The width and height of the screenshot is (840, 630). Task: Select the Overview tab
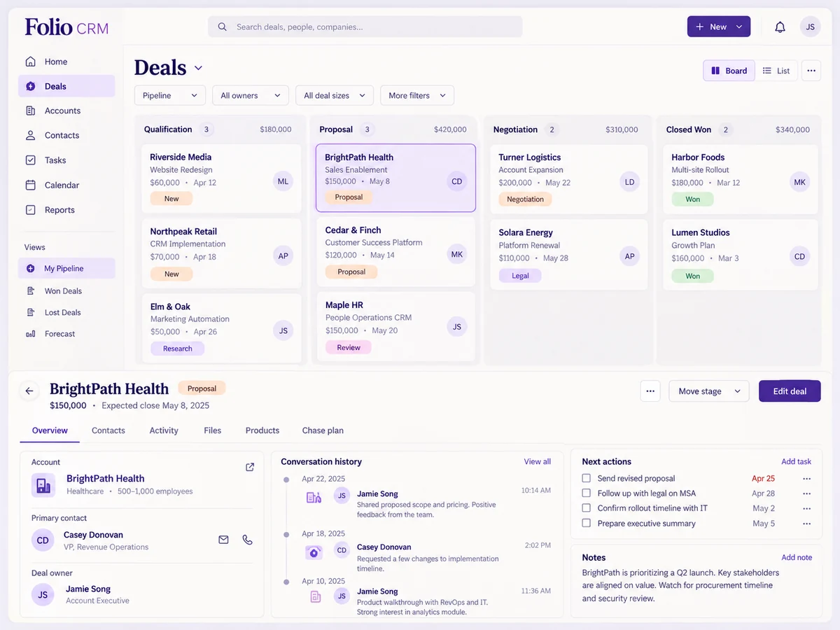(50, 430)
